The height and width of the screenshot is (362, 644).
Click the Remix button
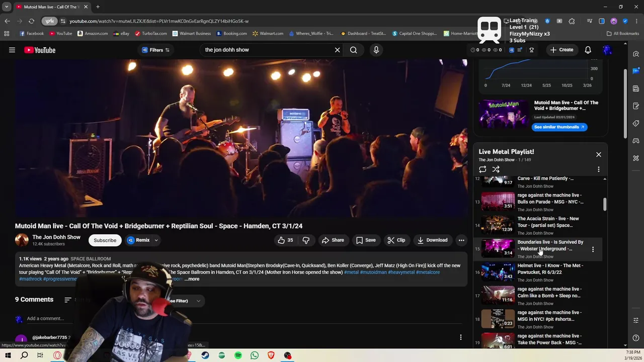point(138,240)
